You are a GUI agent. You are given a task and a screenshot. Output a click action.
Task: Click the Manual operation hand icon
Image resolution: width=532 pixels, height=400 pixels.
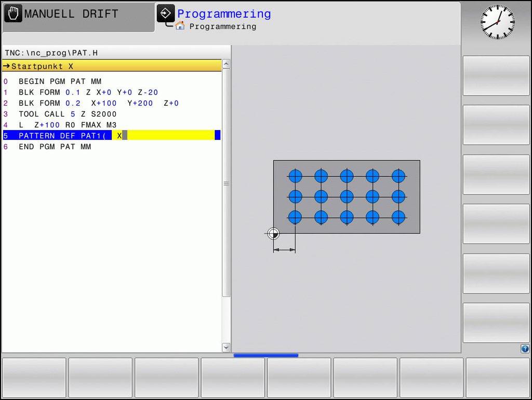pos(13,14)
